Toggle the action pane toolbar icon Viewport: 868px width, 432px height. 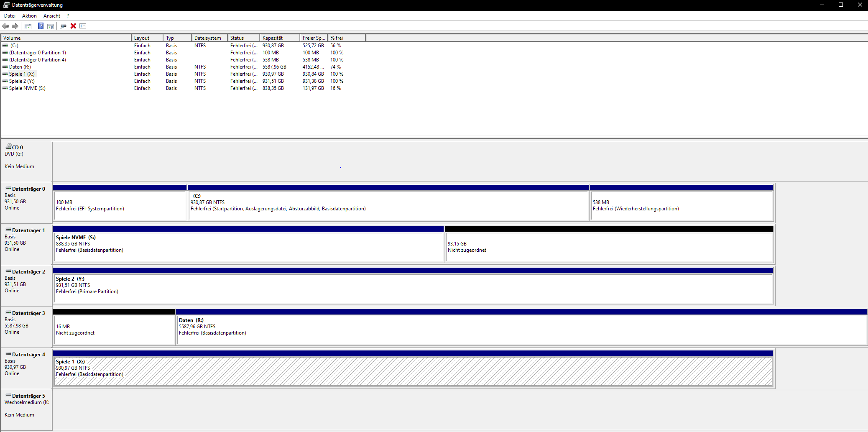(51, 26)
